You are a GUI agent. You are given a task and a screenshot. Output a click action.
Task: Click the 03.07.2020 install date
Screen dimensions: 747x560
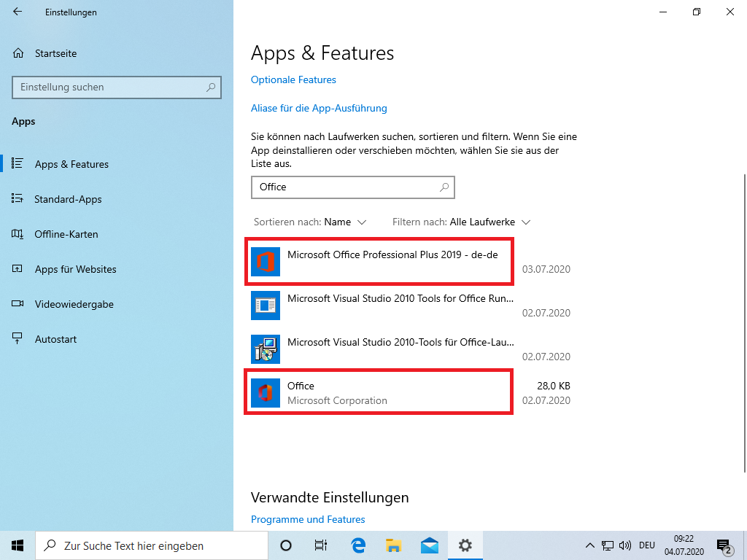pos(546,269)
